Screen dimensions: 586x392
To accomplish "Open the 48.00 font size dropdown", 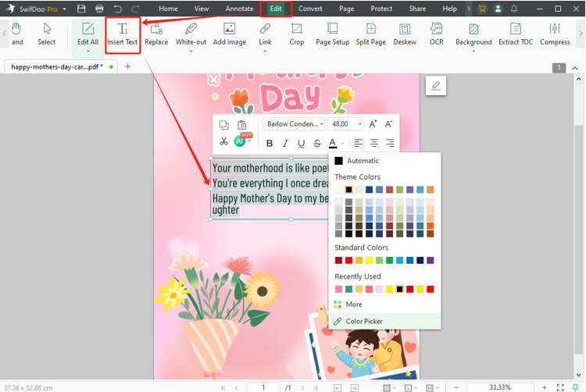I will click(345, 124).
